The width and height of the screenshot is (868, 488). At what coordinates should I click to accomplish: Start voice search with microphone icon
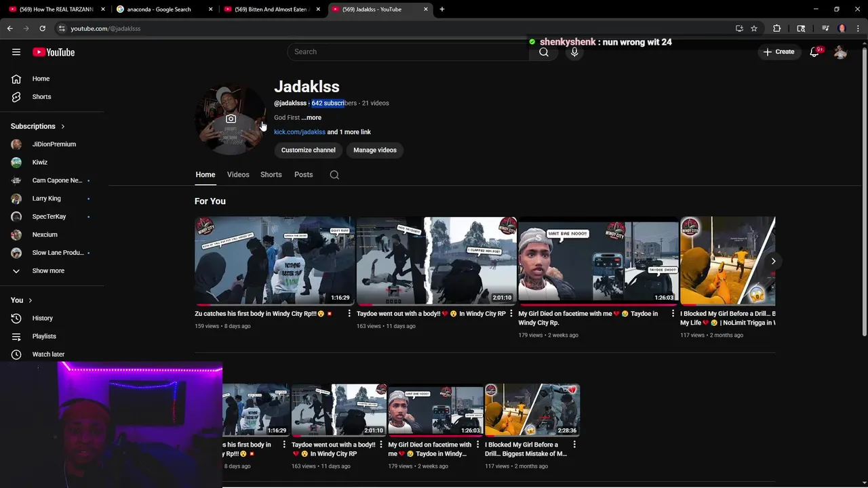coord(574,52)
